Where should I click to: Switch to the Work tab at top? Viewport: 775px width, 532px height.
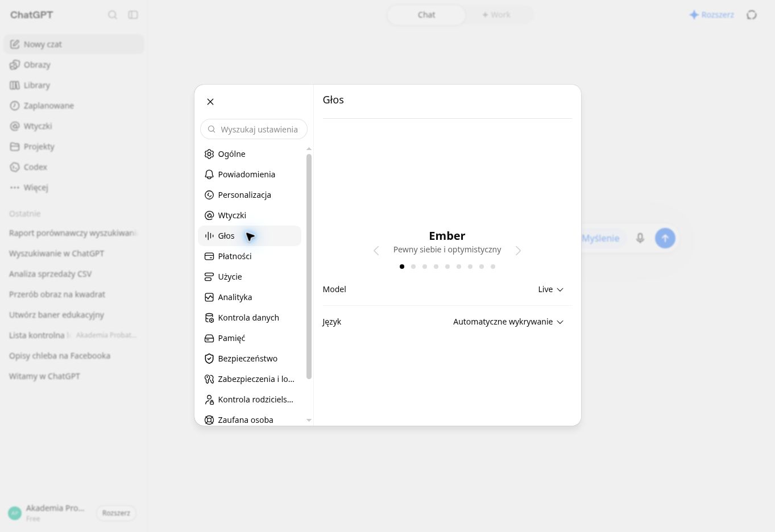click(496, 15)
